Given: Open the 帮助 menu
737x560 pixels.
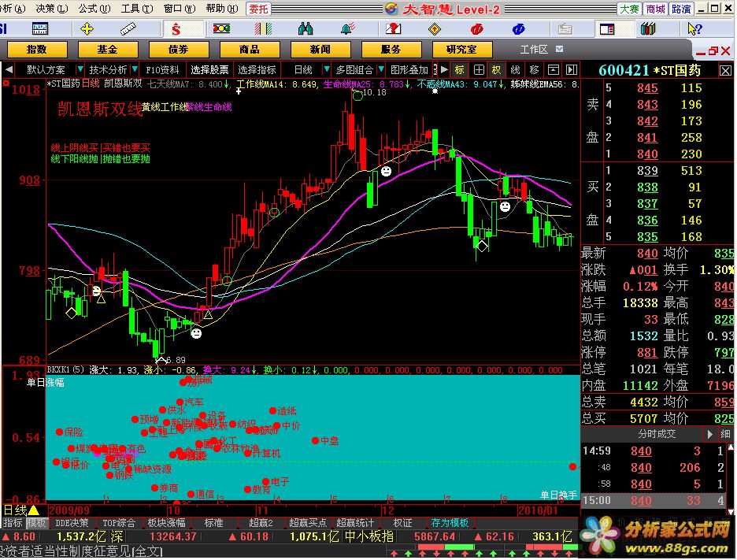Looking at the screenshot, I should (222, 9).
